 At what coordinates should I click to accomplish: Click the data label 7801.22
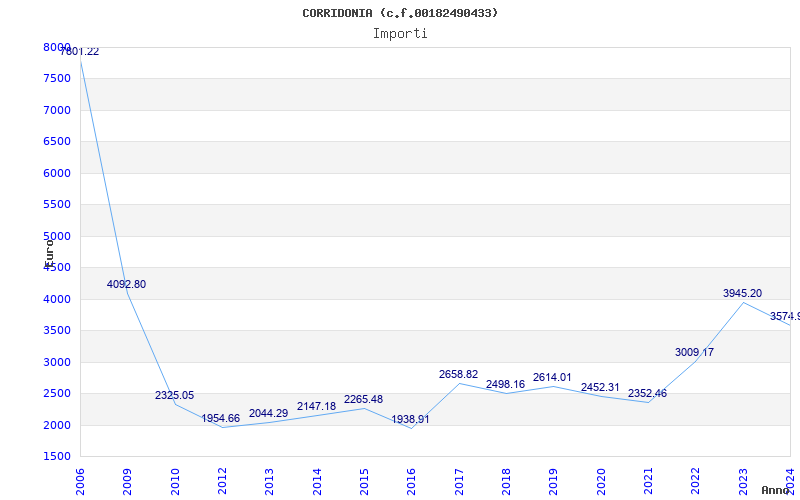coord(80,52)
